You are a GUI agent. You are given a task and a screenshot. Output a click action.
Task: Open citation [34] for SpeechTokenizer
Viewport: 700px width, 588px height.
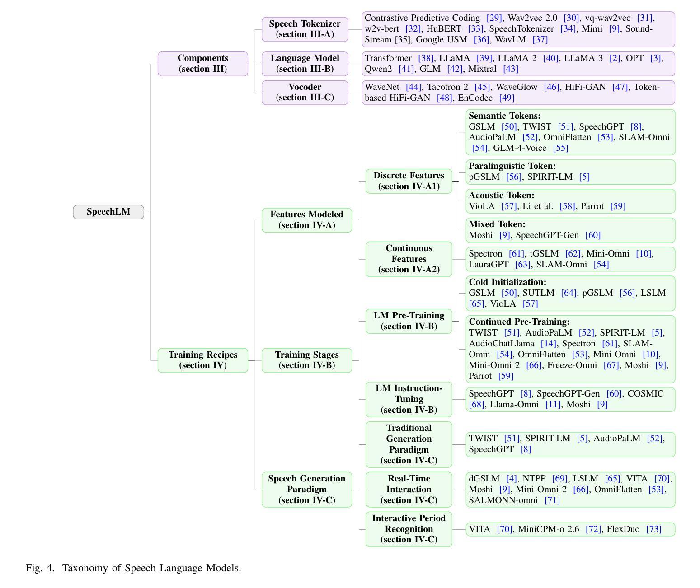[568, 29]
